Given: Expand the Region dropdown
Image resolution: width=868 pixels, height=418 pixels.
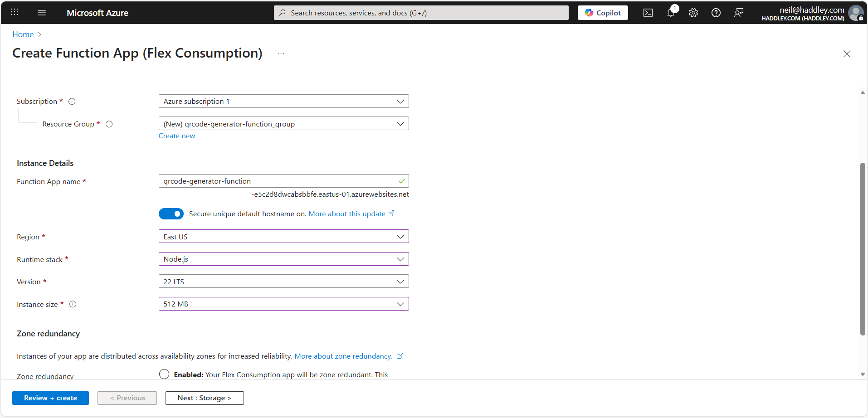Looking at the screenshot, I should pyautogui.click(x=283, y=237).
